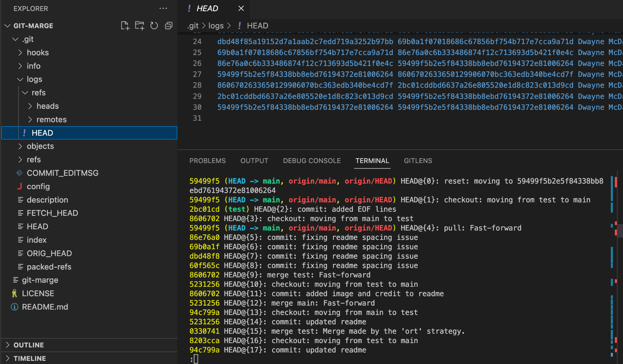Open README.md with info icon
This screenshot has width=623, height=364.
tap(45, 307)
